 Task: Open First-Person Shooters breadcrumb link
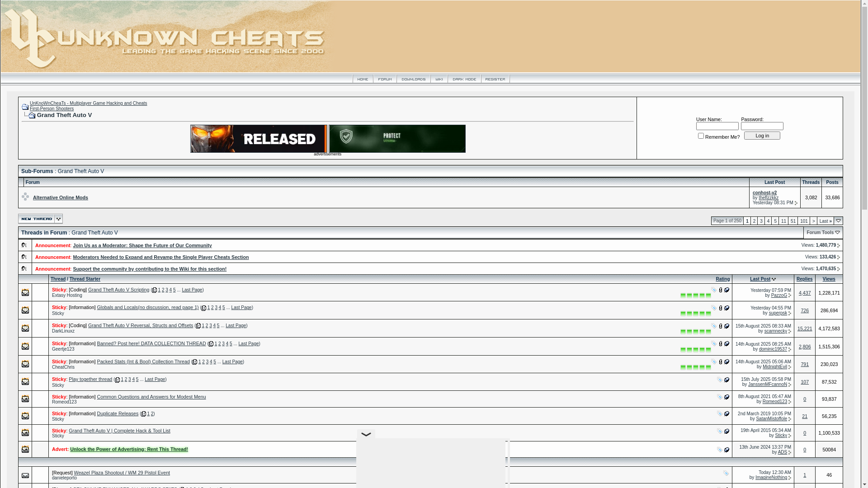click(52, 109)
